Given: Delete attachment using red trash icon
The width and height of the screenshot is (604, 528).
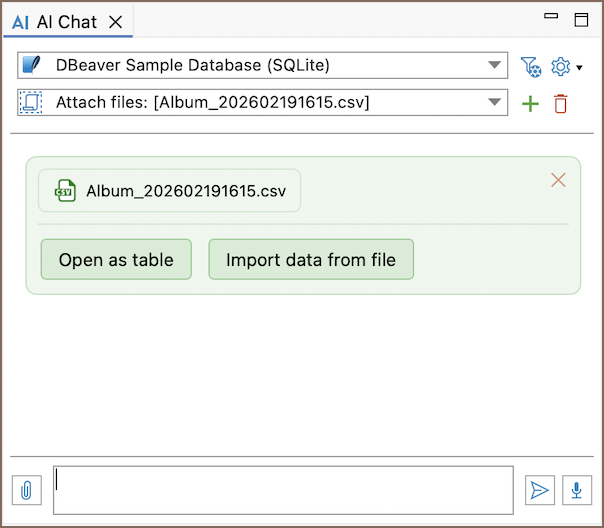Looking at the screenshot, I should tap(560, 103).
